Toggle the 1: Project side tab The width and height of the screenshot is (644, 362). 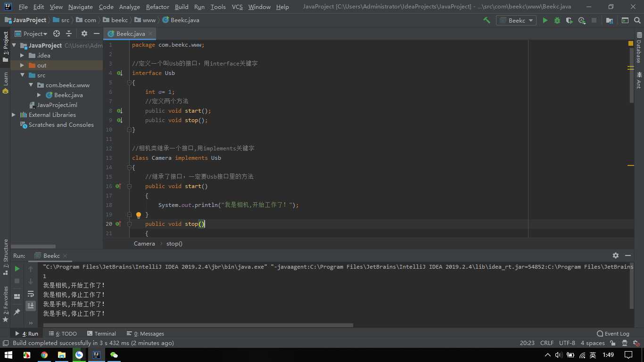coord(6,47)
